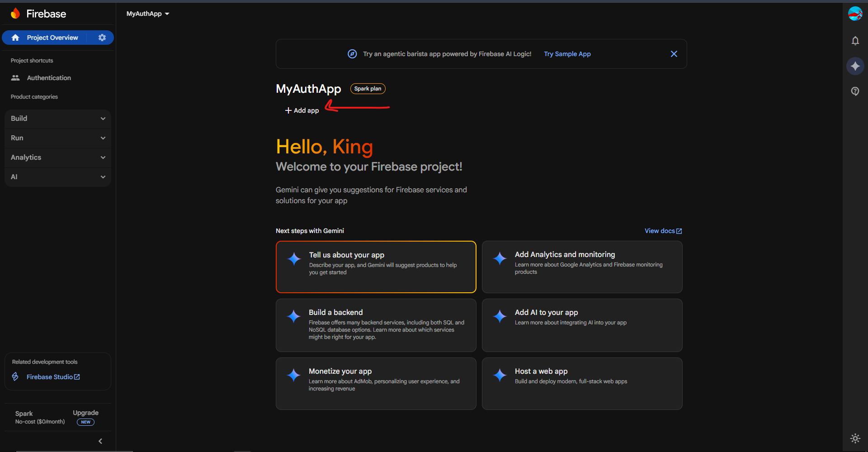Dismiss the sample app banner
This screenshot has height=452, width=868.
(x=674, y=54)
